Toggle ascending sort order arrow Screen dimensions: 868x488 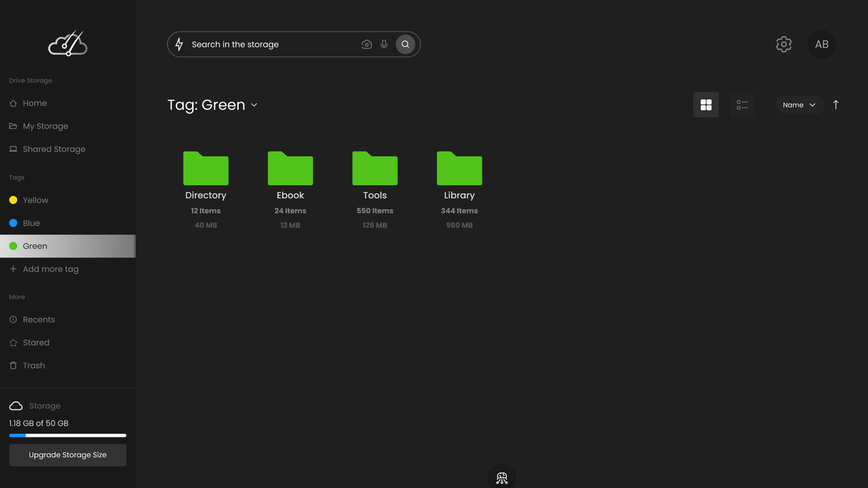click(x=836, y=105)
